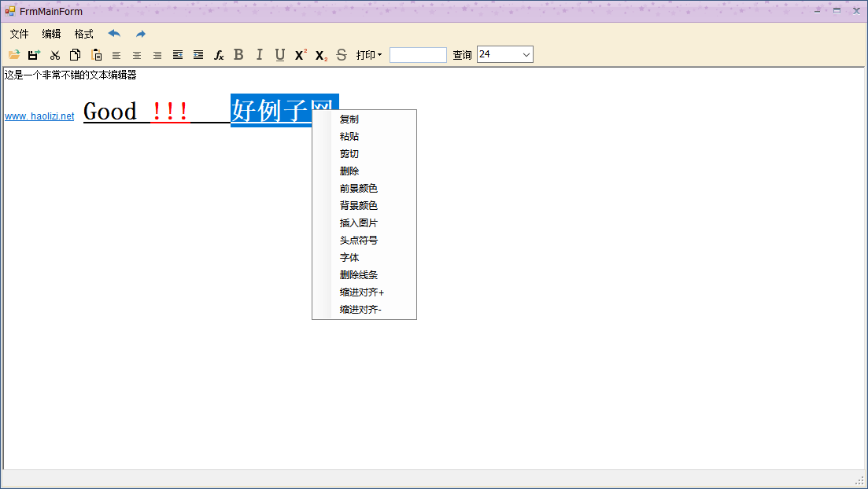Click the save document icon
Screen dimensions: 868x489
pyautogui.click(x=35, y=55)
